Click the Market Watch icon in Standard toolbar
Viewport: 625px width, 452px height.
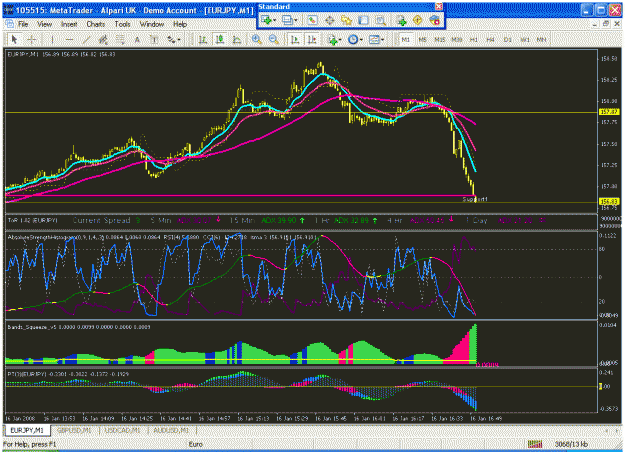312,20
